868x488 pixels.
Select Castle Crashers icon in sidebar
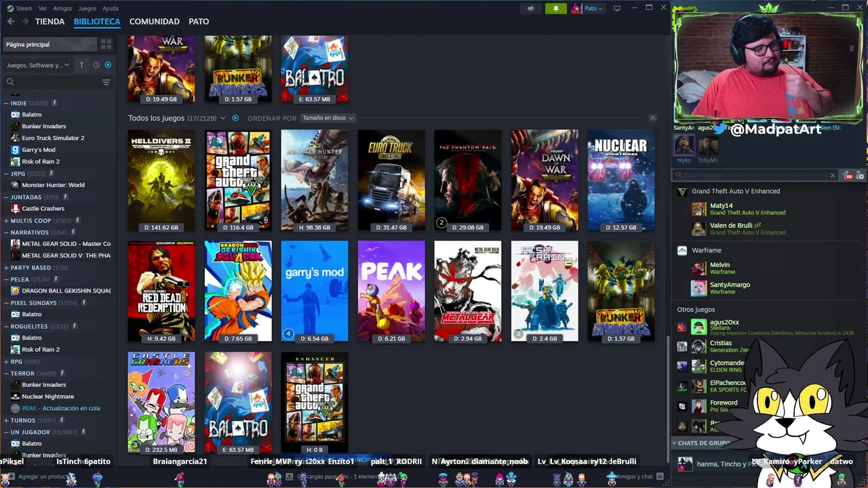click(x=16, y=209)
